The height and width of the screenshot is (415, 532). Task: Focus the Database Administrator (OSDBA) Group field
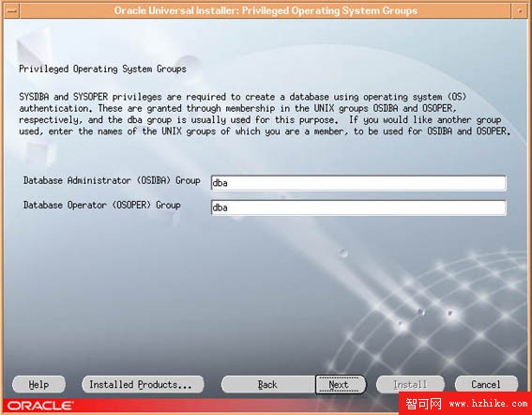point(358,183)
